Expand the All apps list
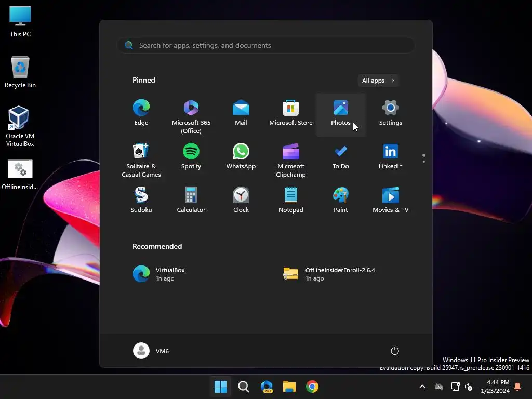The height and width of the screenshot is (399, 532). (x=378, y=81)
